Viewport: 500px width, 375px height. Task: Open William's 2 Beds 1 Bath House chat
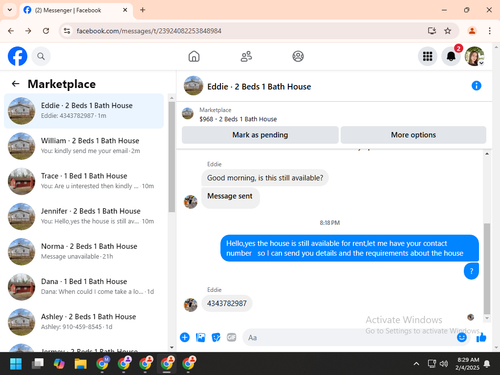coord(84,146)
